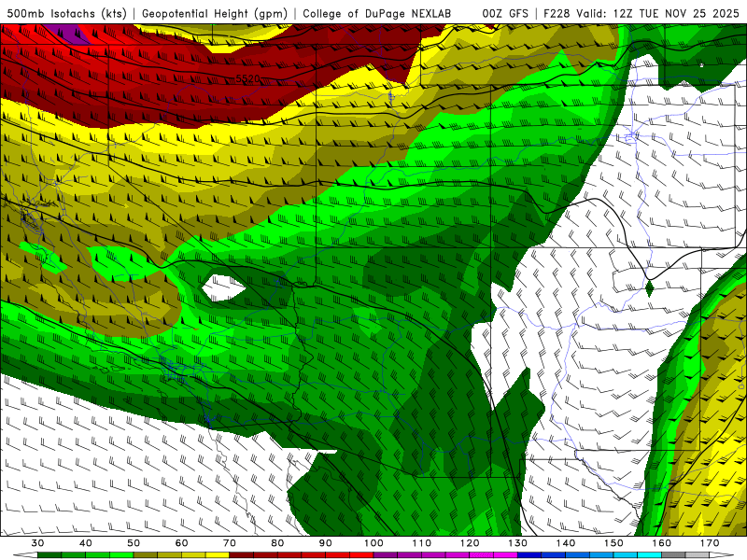Click the '130' color bar label

[517, 543]
